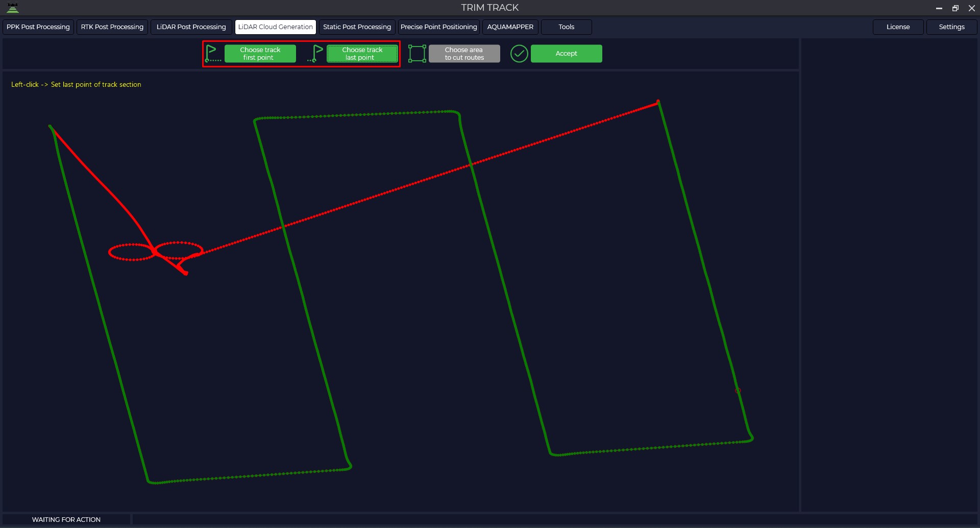Click the small red marker on the track
980x528 pixels.
[x=738, y=391]
